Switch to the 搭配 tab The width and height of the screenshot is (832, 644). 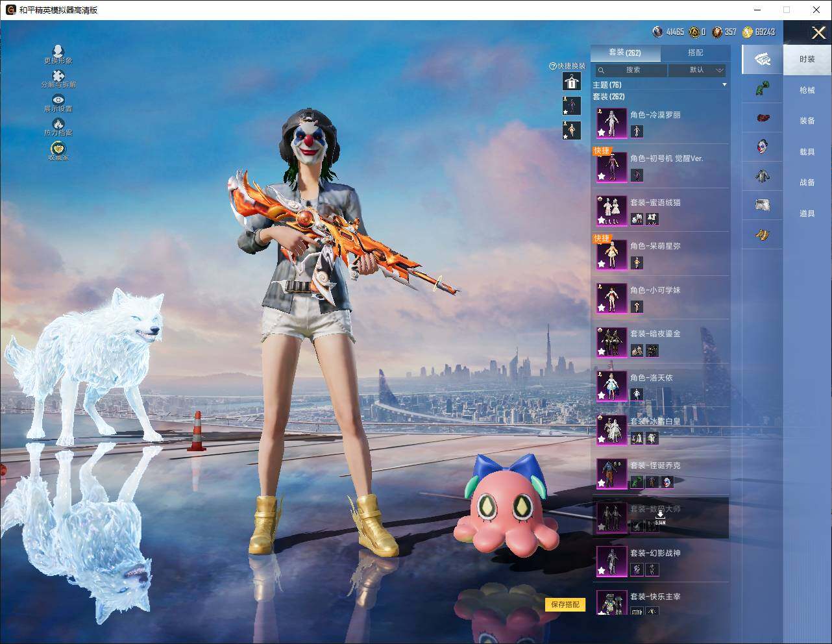pos(695,53)
